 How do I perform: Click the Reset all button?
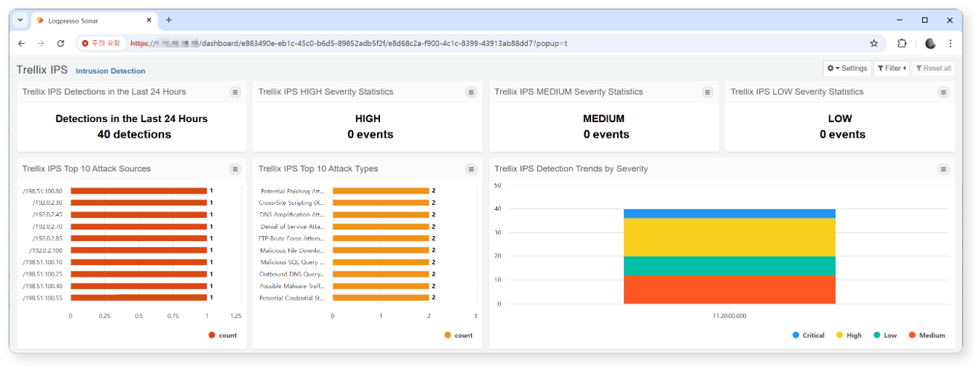point(933,68)
